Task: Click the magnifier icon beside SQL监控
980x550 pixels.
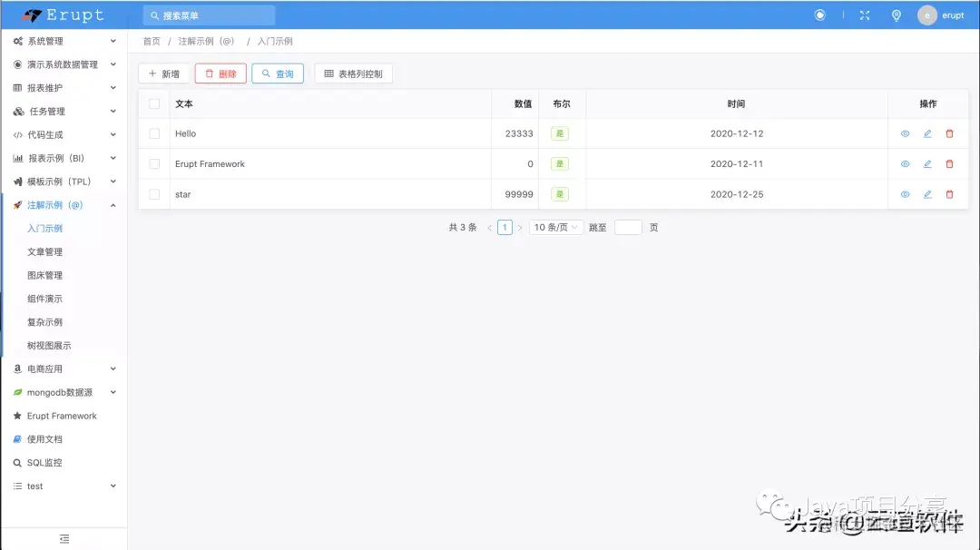Action: click(17, 463)
